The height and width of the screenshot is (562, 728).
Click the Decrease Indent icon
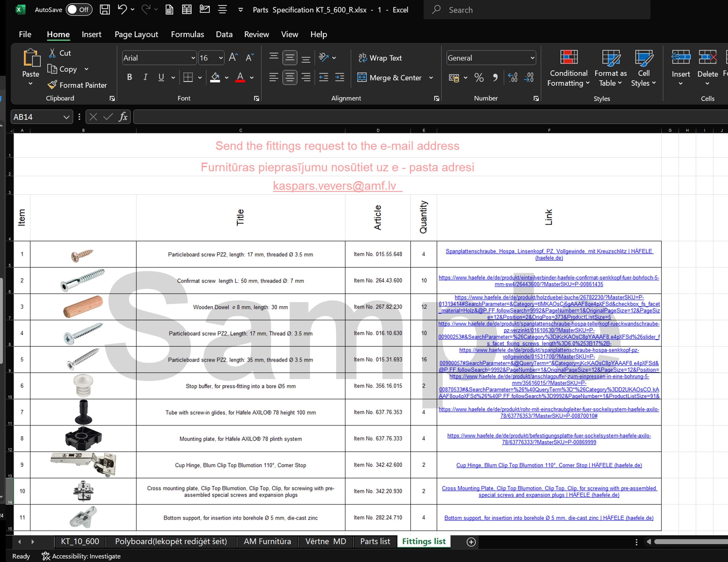pos(323,77)
